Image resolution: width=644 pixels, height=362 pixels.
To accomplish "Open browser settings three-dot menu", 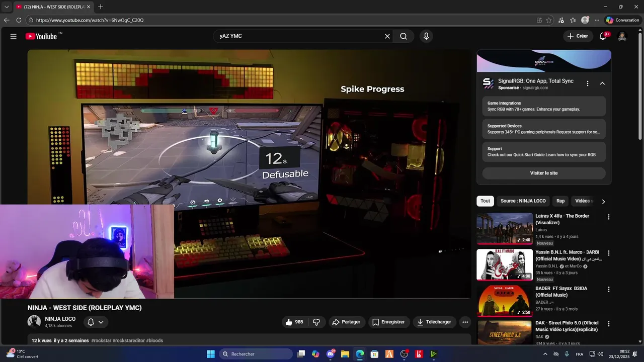I will coord(597,20).
